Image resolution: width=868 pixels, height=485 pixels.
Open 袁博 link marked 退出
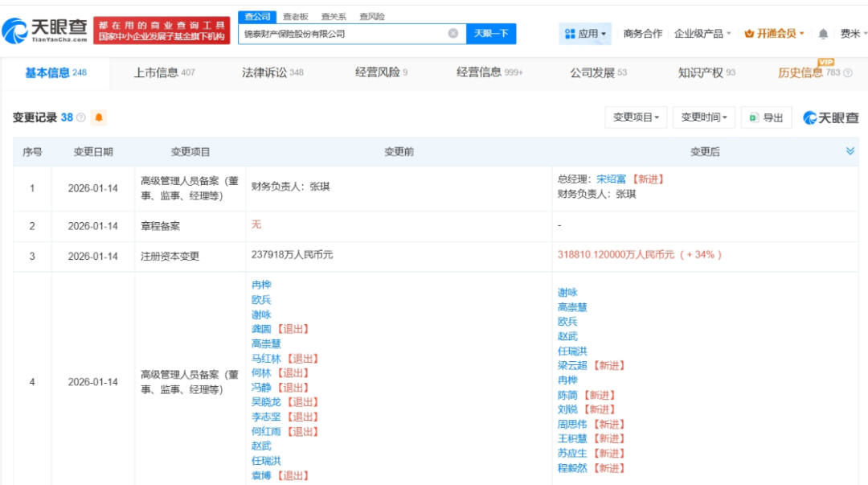point(261,475)
